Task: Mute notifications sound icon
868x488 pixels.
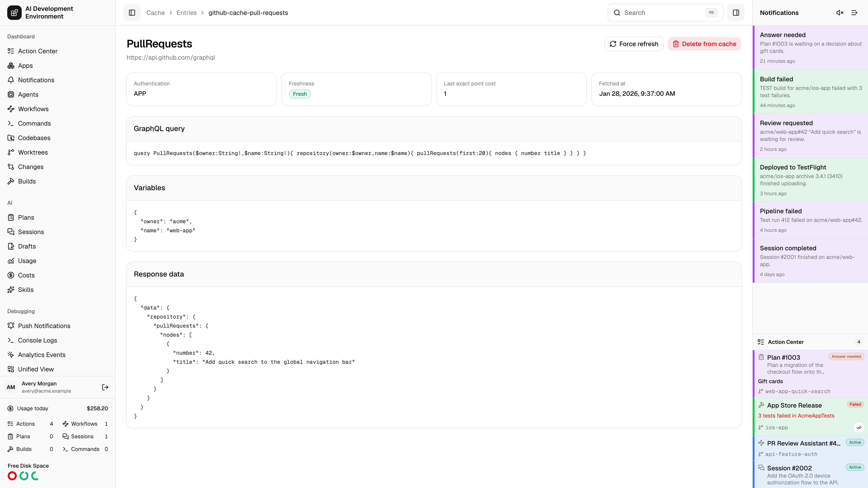Action: (840, 13)
